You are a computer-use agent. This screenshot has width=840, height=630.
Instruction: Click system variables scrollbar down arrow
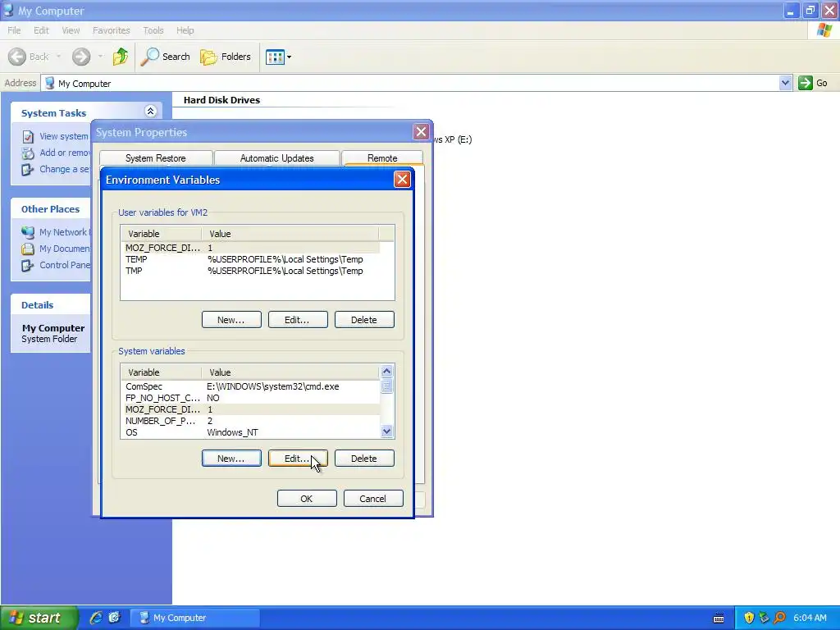pyautogui.click(x=387, y=431)
